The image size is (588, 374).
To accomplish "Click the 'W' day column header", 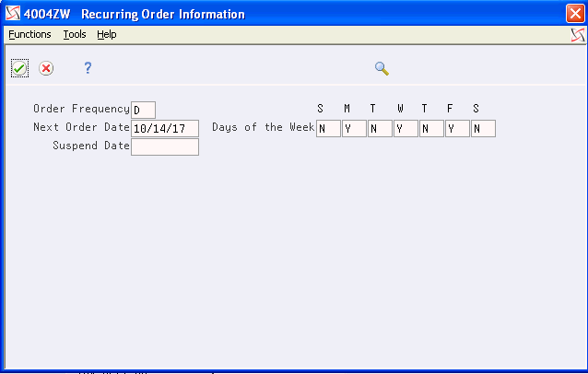I will pyautogui.click(x=400, y=109).
